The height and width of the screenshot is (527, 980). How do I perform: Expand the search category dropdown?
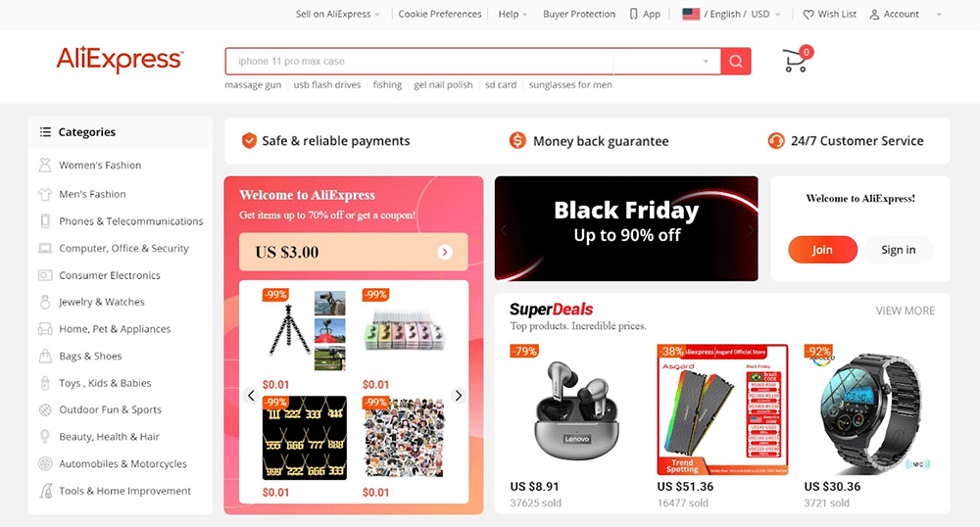tap(706, 61)
